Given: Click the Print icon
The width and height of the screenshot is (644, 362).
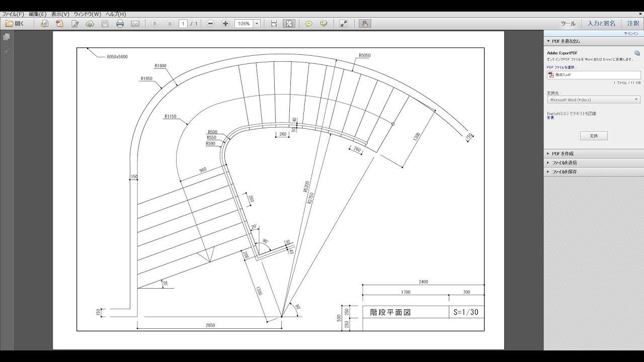Looking at the screenshot, I should pos(120,24).
